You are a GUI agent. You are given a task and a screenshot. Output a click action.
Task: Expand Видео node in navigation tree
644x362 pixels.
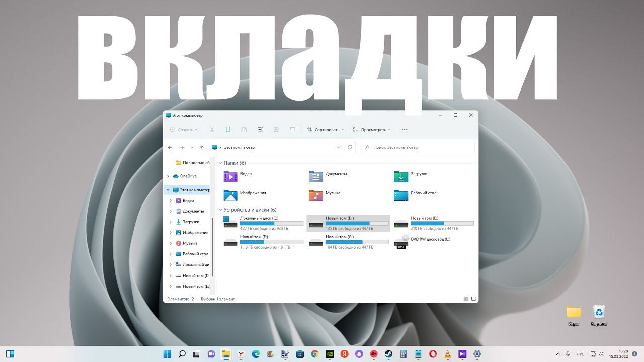pyautogui.click(x=171, y=201)
